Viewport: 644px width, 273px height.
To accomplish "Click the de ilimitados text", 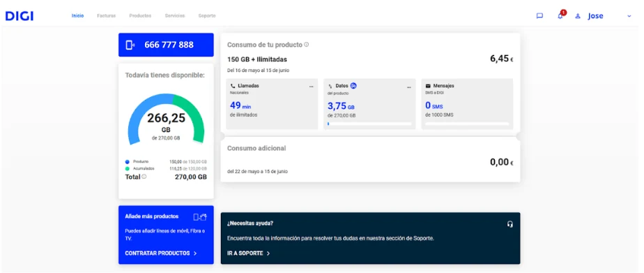I will [x=243, y=115].
